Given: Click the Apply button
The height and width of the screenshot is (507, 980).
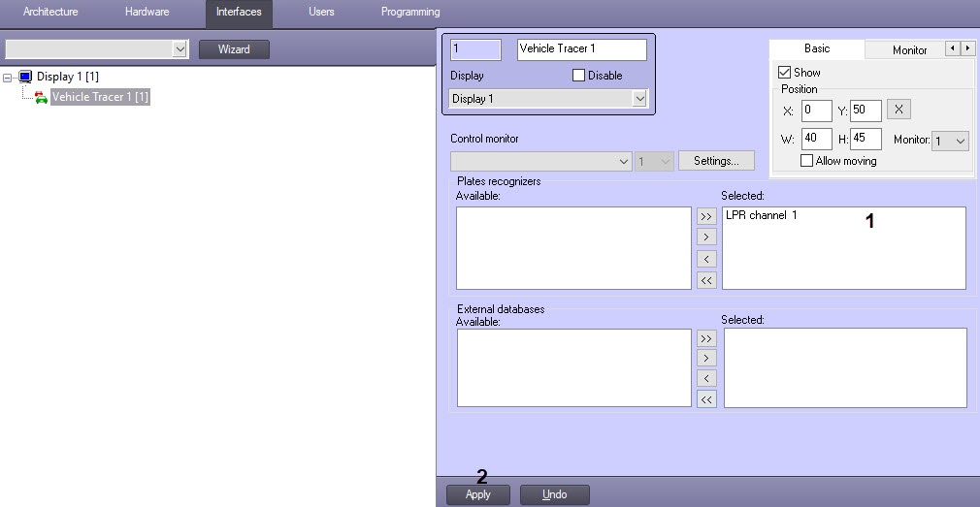Looking at the screenshot, I should click(478, 494).
